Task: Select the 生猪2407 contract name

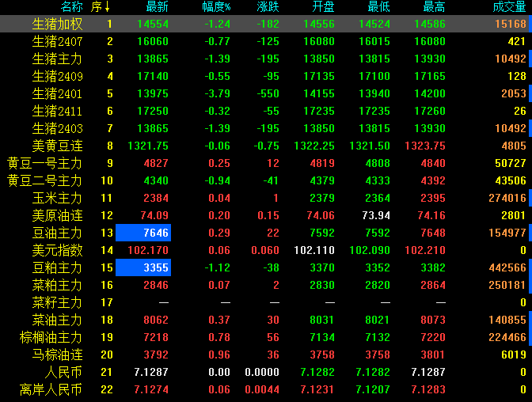Action: pyautogui.click(x=57, y=41)
